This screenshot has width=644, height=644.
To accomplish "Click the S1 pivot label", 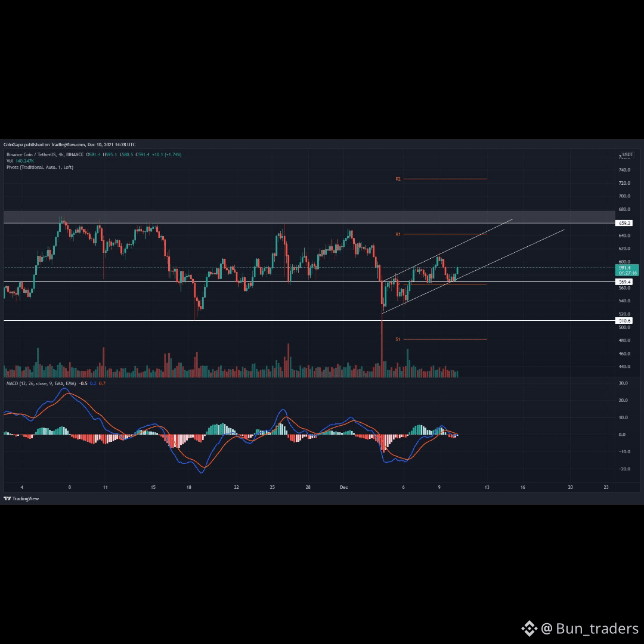I will [x=398, y=340].
